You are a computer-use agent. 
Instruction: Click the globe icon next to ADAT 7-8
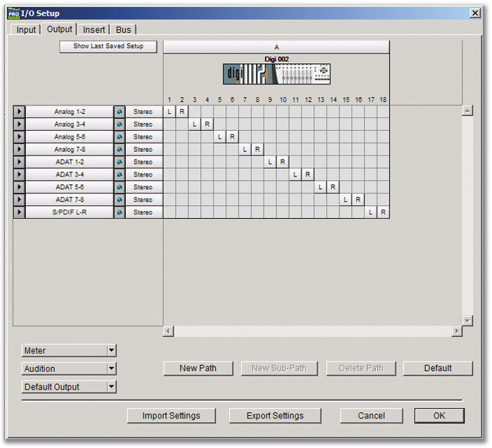click(119, 200)
